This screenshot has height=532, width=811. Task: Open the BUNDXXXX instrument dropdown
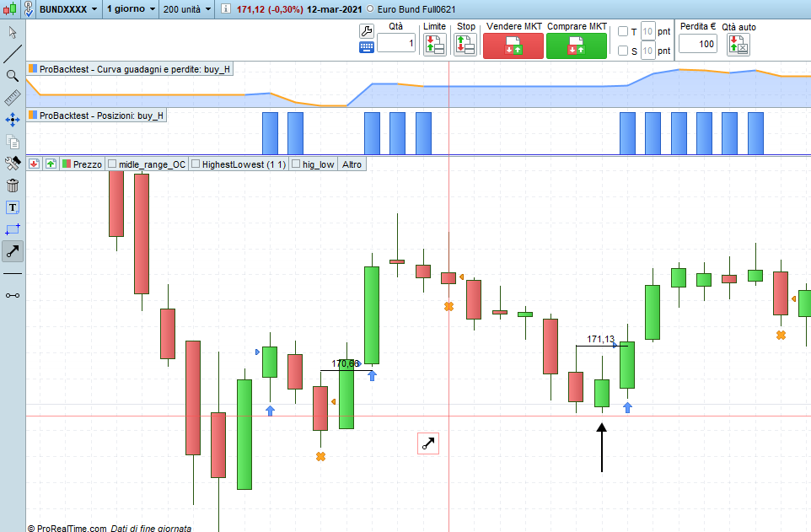68,8
